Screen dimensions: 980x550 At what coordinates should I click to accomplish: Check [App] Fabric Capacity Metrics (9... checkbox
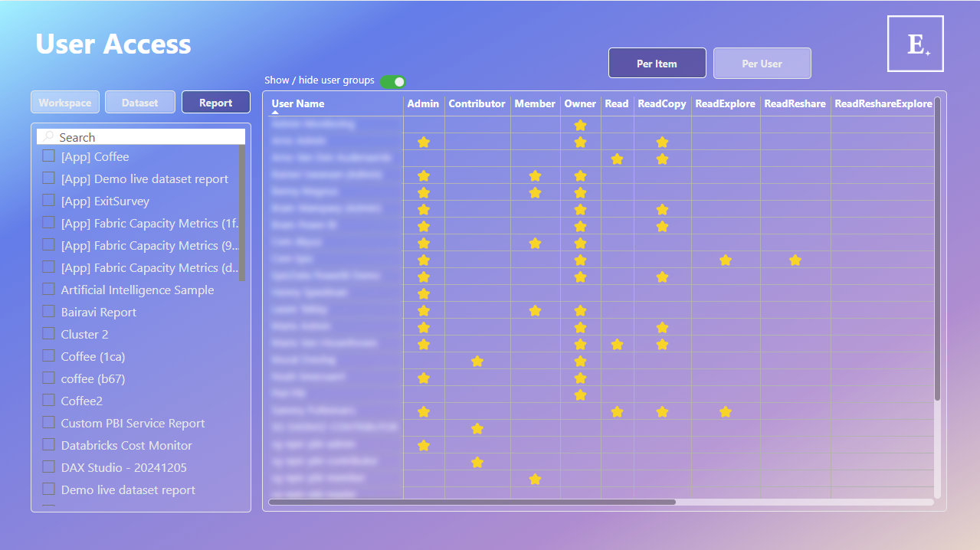coord(48,245)
